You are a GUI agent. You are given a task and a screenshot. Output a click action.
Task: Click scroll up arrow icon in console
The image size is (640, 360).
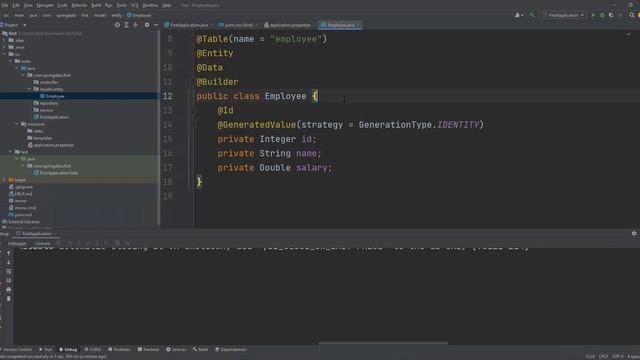click(x=9, y=253)
